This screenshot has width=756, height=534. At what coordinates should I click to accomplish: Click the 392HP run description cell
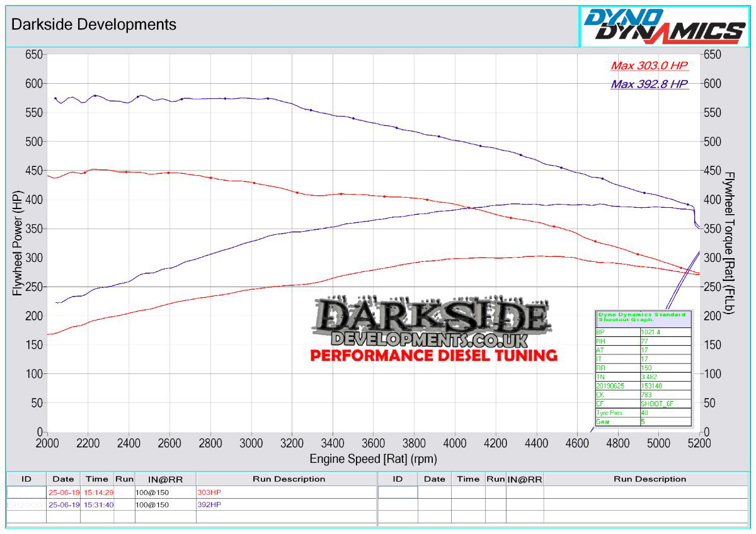pyautogui.click(x=209, y=504)
